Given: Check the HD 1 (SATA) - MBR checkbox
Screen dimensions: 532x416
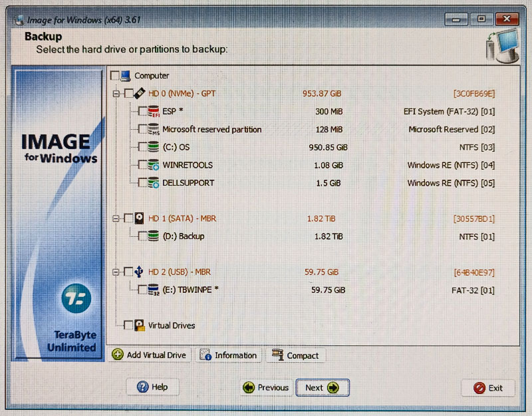Looking at the screenshot, I should 128,218.
